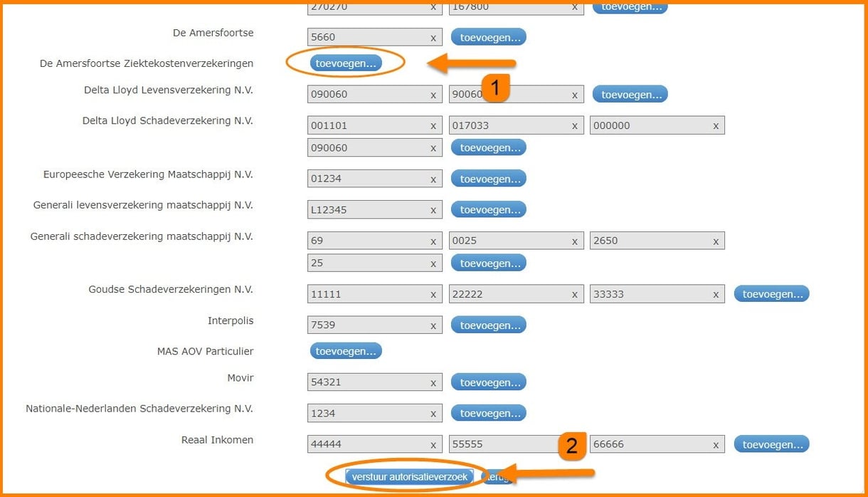Focus the 54321 code field
Screen dimensions: 868x497
[374, 382]
